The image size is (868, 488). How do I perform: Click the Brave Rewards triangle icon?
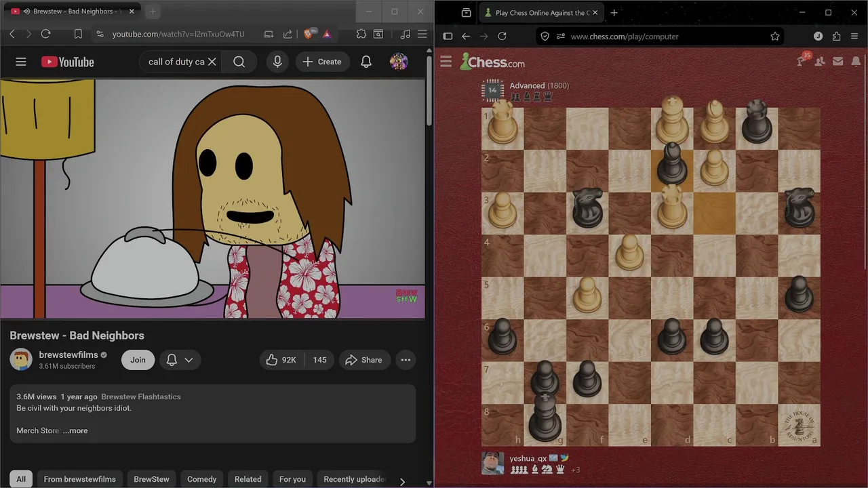tap(327, 34)
